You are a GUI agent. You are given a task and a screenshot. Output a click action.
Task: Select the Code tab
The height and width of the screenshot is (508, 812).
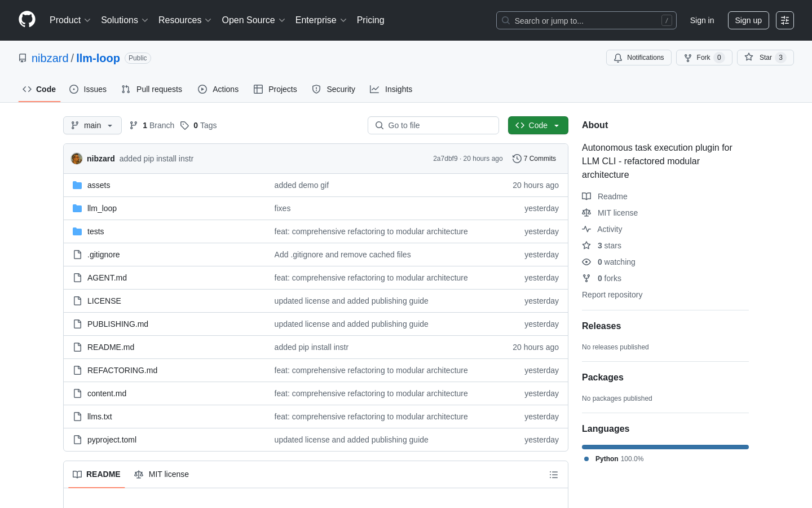[x=39, y=89]
